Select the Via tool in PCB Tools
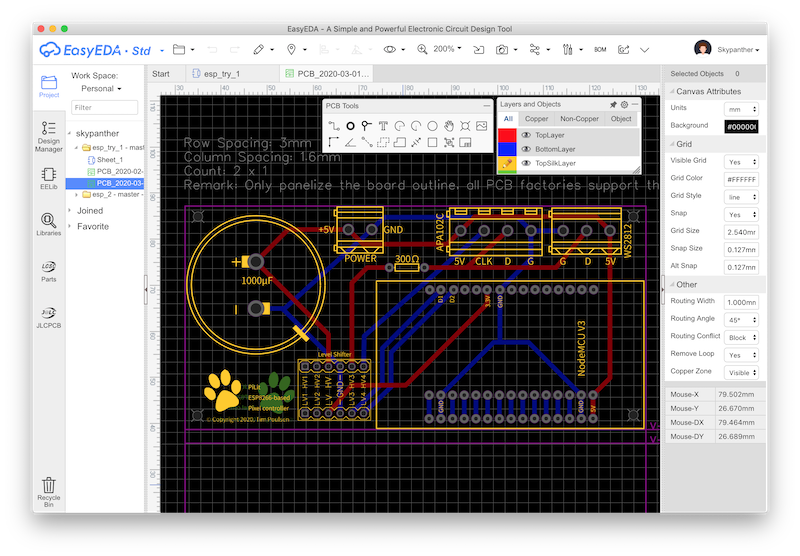Screen dimensions: 800x556 click(366, 125)
